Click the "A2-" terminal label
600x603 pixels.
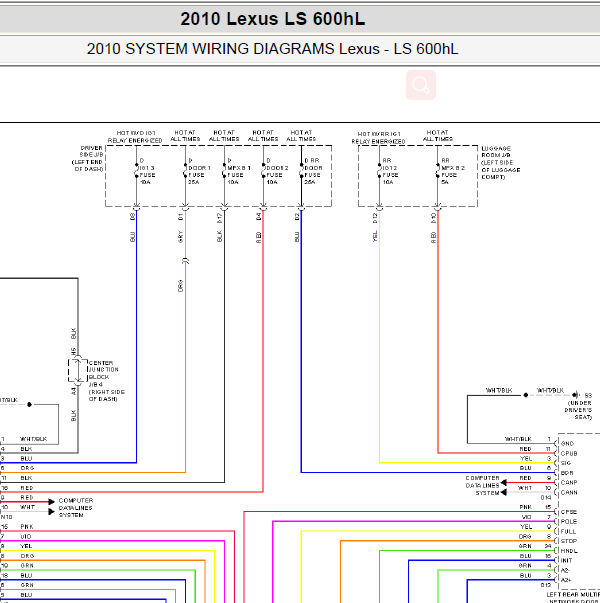565,570
